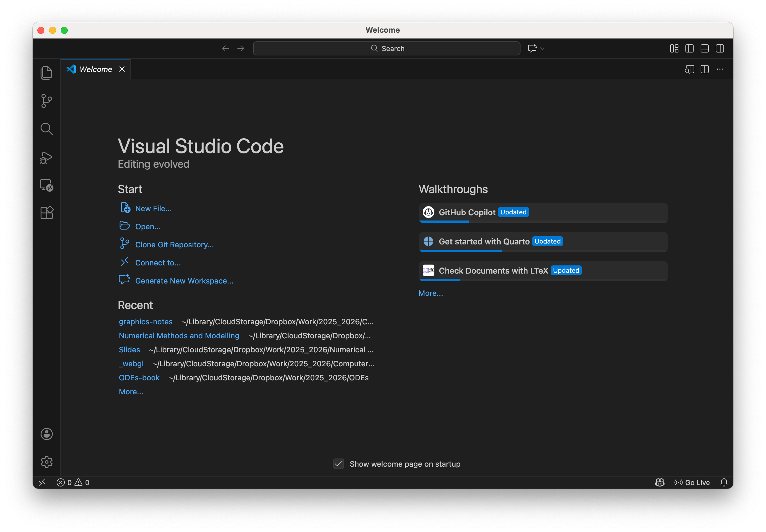Toggle the primary side bar visibility
The width and height of the screenshot is (766, 532).
point(689,48)
